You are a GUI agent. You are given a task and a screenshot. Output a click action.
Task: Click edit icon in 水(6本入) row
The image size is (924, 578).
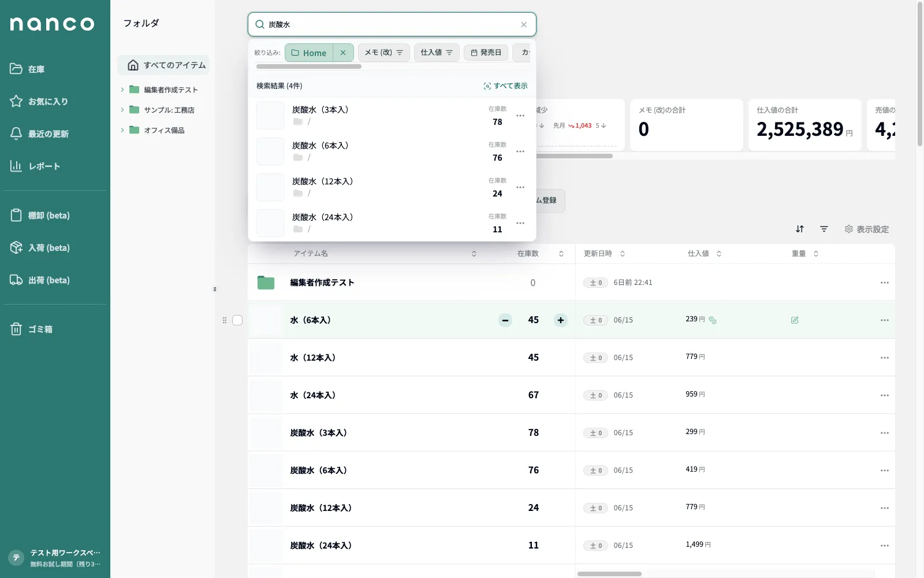pyautogui.click(x=795, y=320)
